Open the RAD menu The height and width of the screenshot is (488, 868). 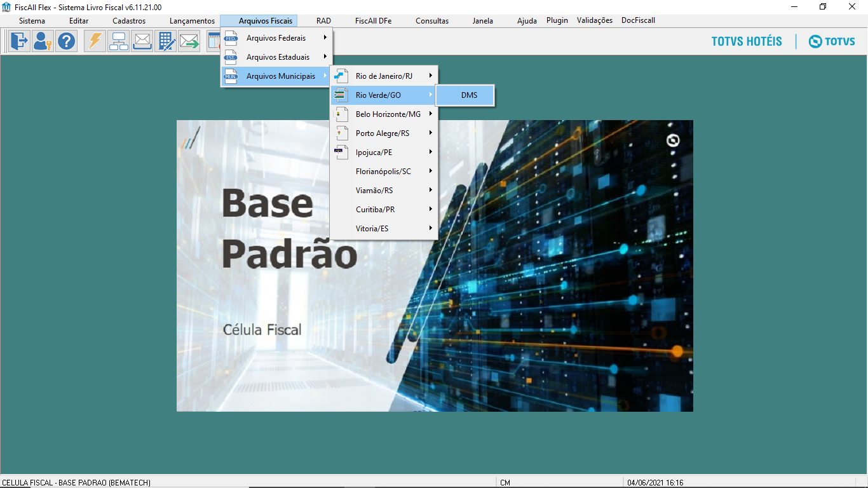pyautogui.click(x=323, y=21)
